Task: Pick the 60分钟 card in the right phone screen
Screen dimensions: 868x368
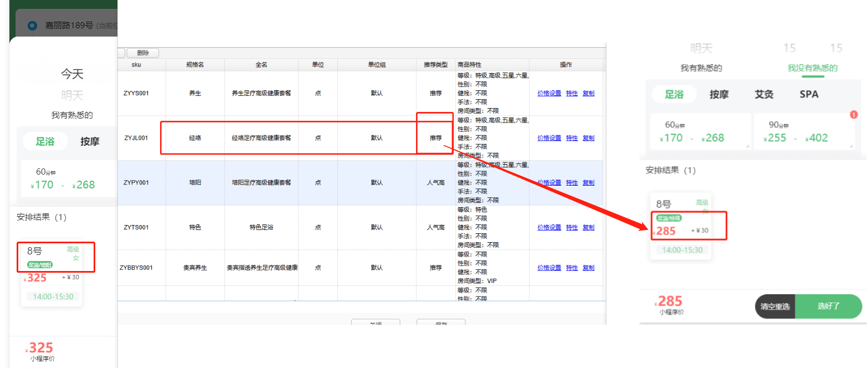Action: coord(700,131)
